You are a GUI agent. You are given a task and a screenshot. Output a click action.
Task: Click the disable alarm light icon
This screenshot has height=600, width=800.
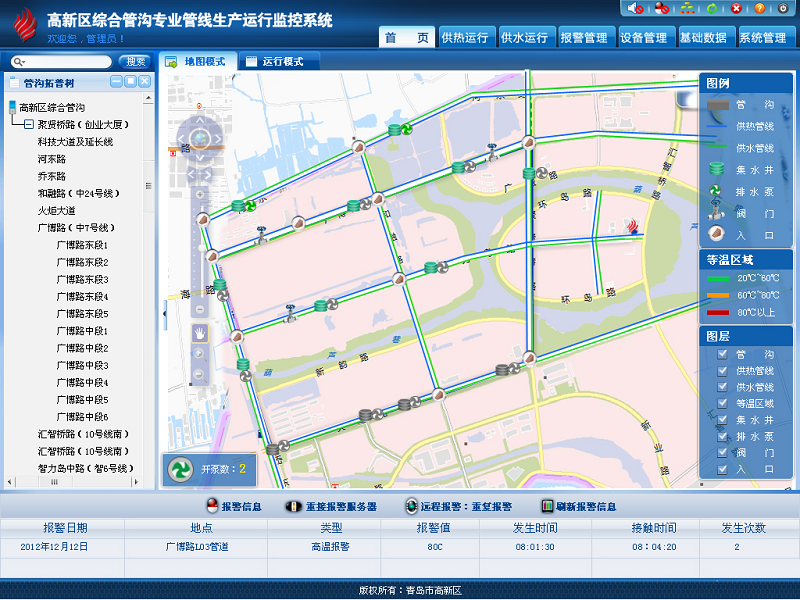(661, 8)
